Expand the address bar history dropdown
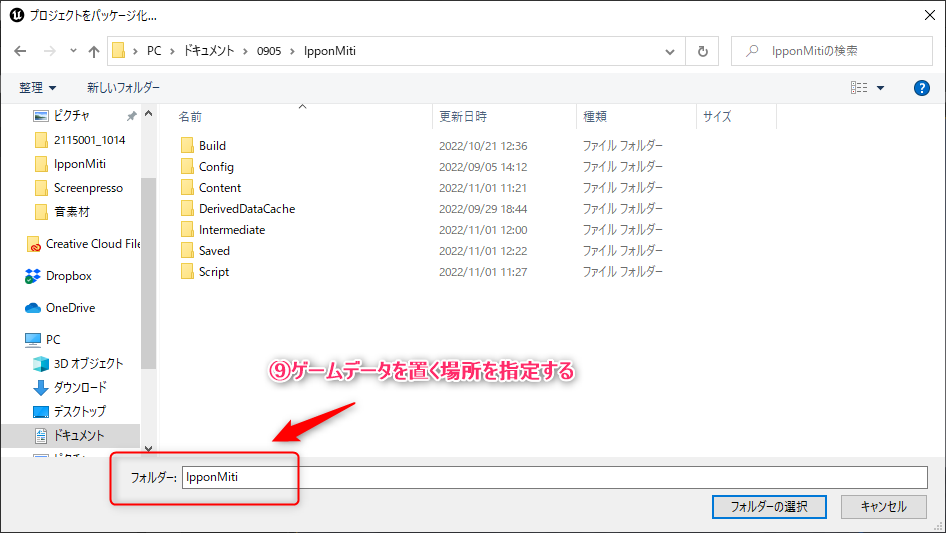Screen dimensions: 946x533 click(x=672, y=51)
